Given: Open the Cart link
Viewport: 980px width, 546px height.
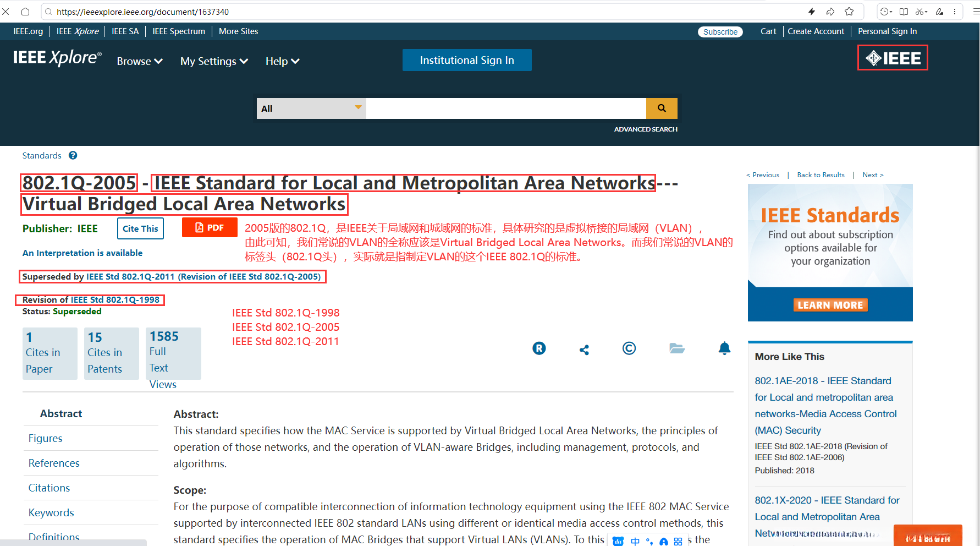Looking at the screenshot, I should [768, 31].
